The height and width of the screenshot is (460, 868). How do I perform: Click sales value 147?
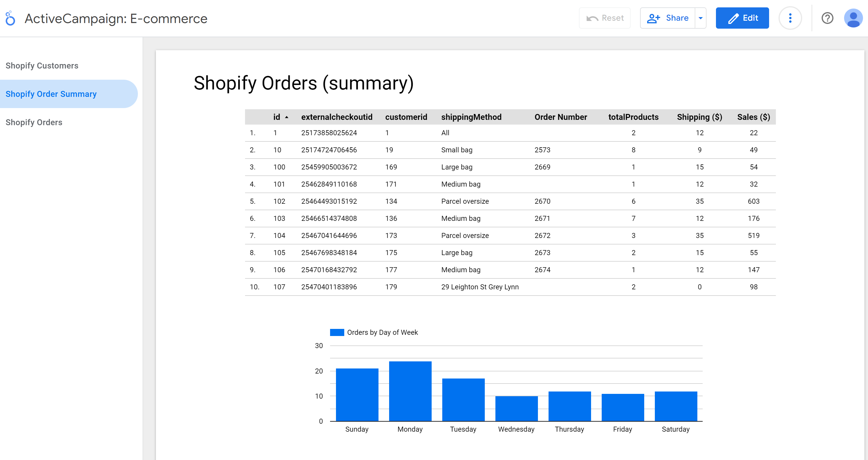pyautogui.click(x=753, y=270)
